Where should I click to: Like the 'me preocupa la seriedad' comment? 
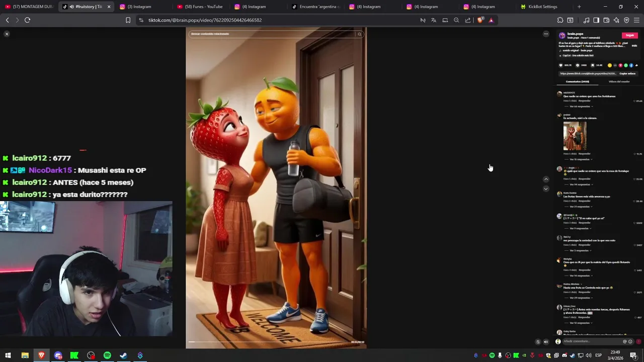coord(634,245)
